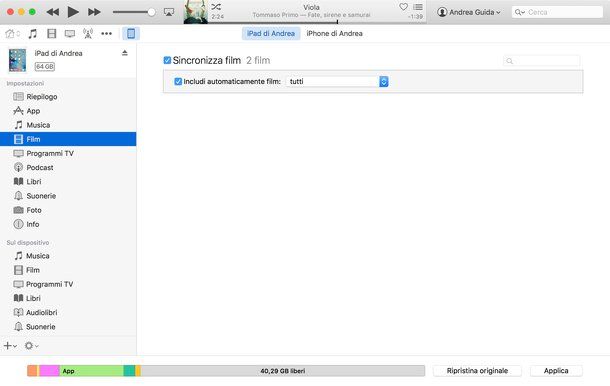610x386 pixels.
Task: Open the Podcasts library icon
Action: (x=88, y=34)
